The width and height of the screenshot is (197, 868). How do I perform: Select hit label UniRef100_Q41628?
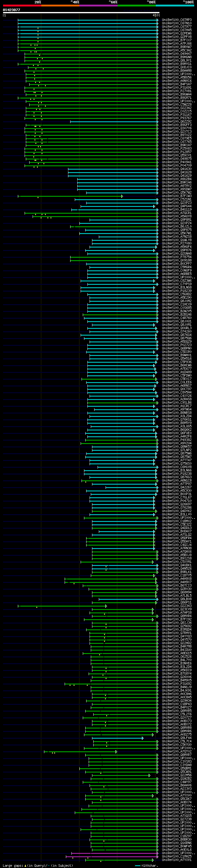click(x=176, y=172)
